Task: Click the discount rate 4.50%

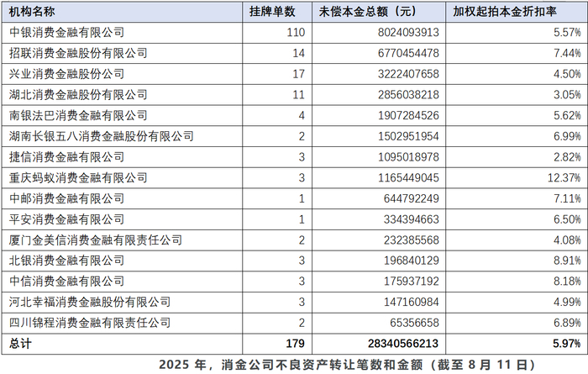Action: (x=567, y=74)
